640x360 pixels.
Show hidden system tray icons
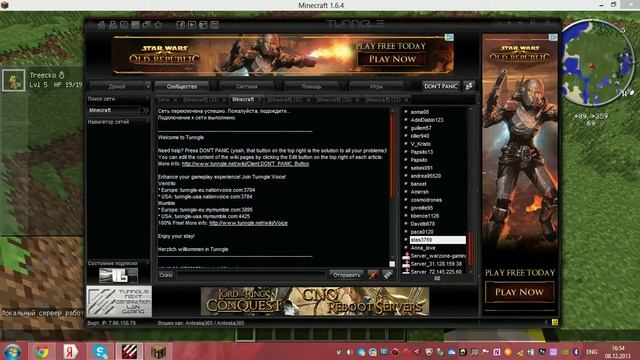pos(338,352)
